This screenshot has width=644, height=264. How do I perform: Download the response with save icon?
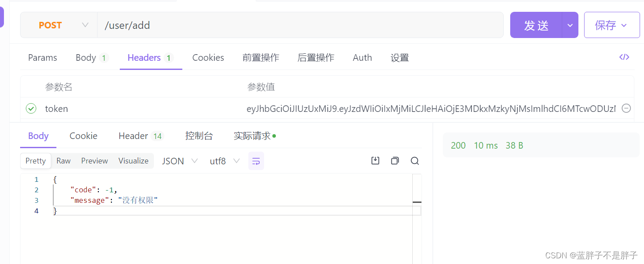tap(375, 161)
